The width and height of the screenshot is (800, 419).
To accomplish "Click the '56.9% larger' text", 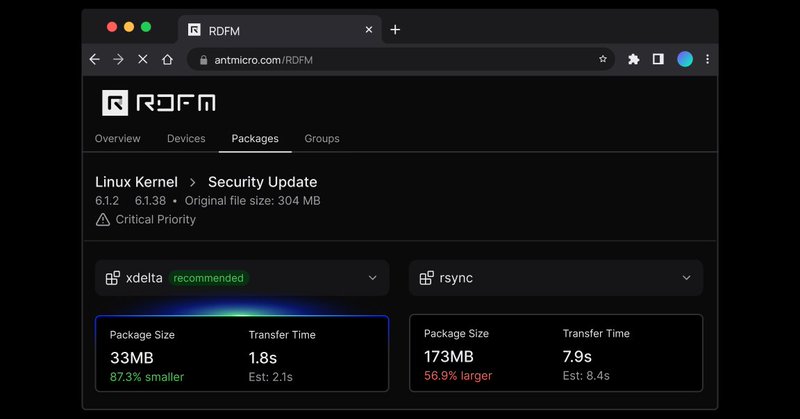I will 458,376.
